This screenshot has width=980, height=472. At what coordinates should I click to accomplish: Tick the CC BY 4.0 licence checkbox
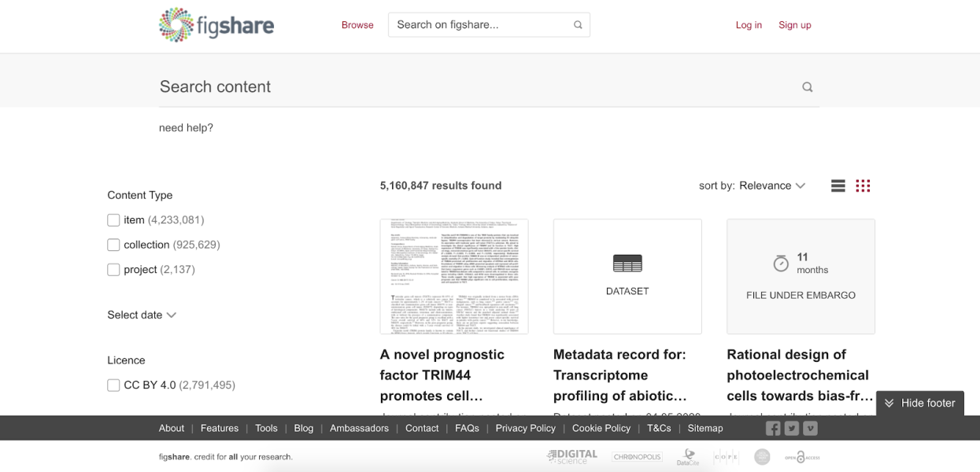[x=113, y=385]
